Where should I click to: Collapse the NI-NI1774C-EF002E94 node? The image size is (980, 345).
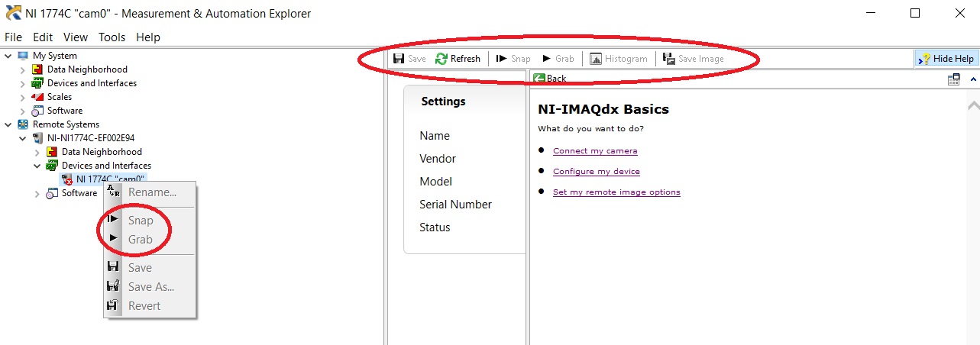tap(23, 138)
